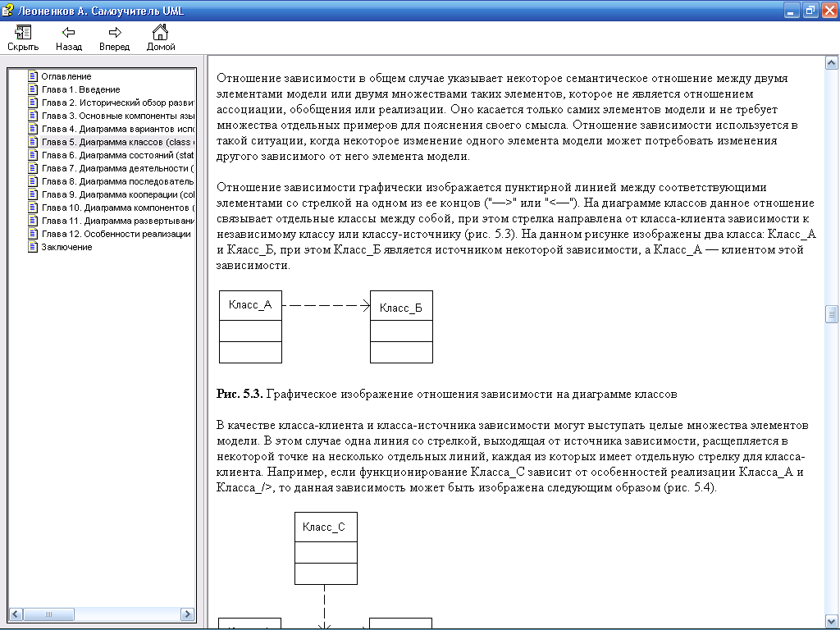The width and height of the screenshot is (840, 630).
Task: Minimize the help viewer window
Action: (x=792, y=10)
